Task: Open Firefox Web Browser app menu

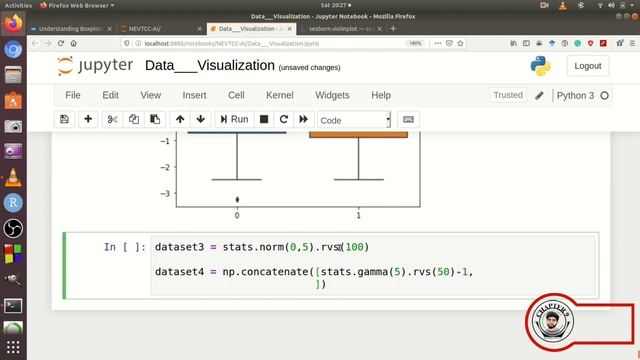Action: (77, 5)
